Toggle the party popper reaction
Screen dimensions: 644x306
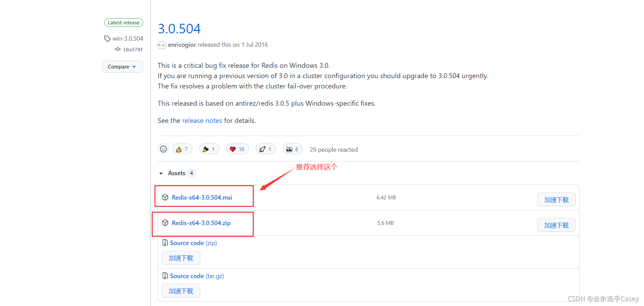pos(209,149)
